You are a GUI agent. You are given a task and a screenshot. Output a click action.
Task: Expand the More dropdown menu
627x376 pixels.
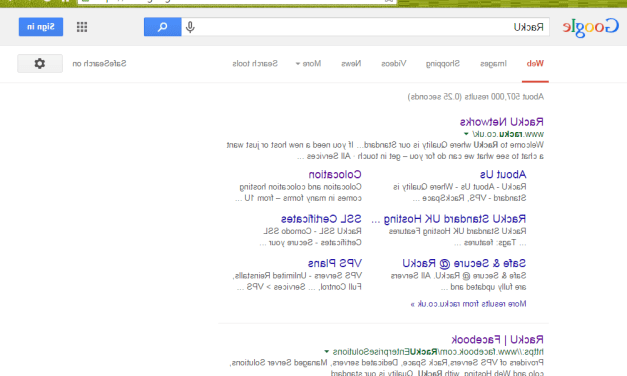tap(308, 64)
